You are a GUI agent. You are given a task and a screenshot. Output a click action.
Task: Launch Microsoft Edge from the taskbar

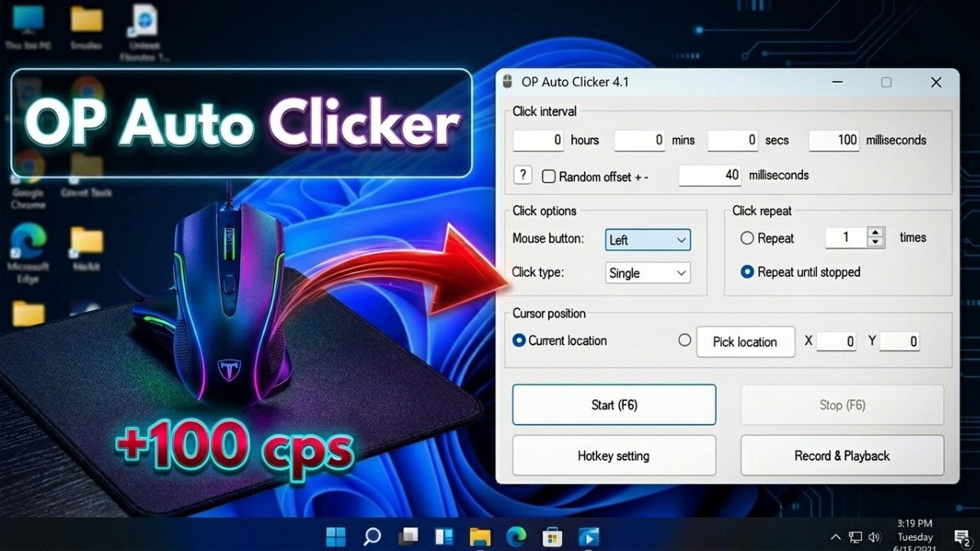(x=516, y=536)
